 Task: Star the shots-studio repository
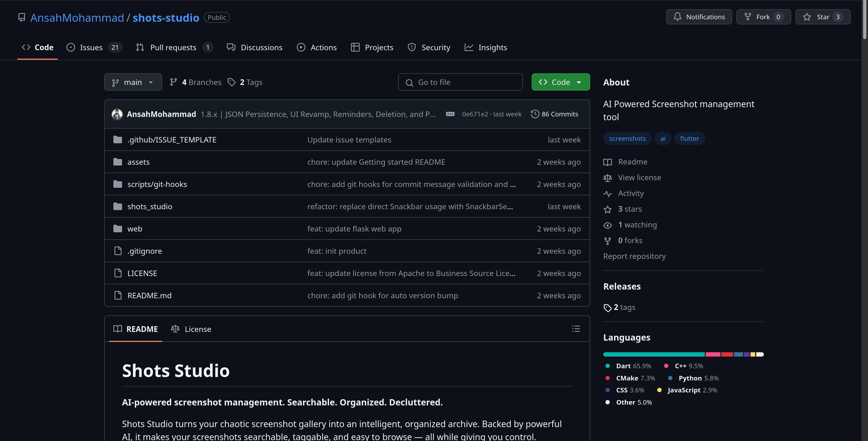tap(822, 17)
